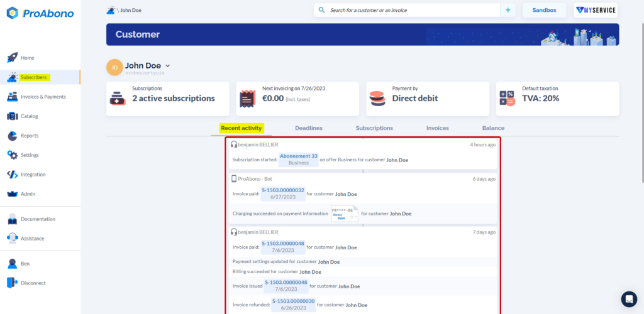Switch to the Balance tab
The height and width of the screenshot is (314, 644).
click(493, 128)
